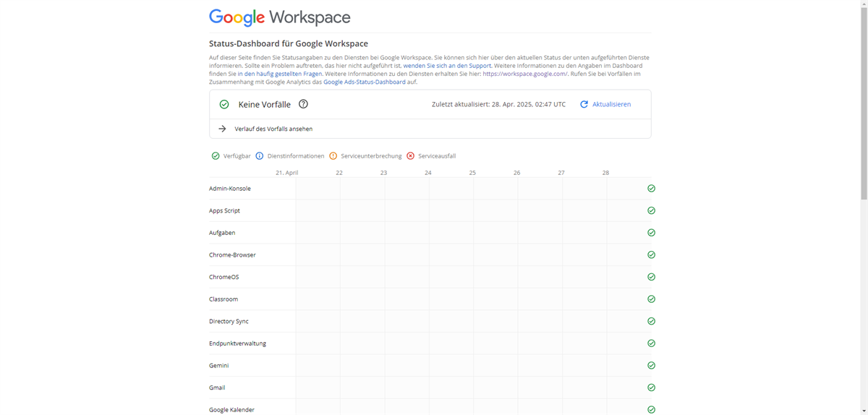Click the 26 date column header
The image size is (868, 415).
click(516, 173)
